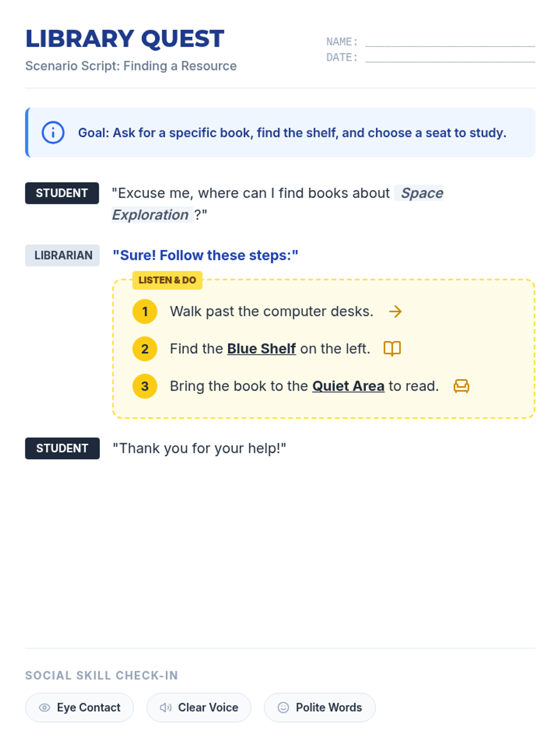Click the Name input line
The image size is (560, 747).
(x=450, y=42)
